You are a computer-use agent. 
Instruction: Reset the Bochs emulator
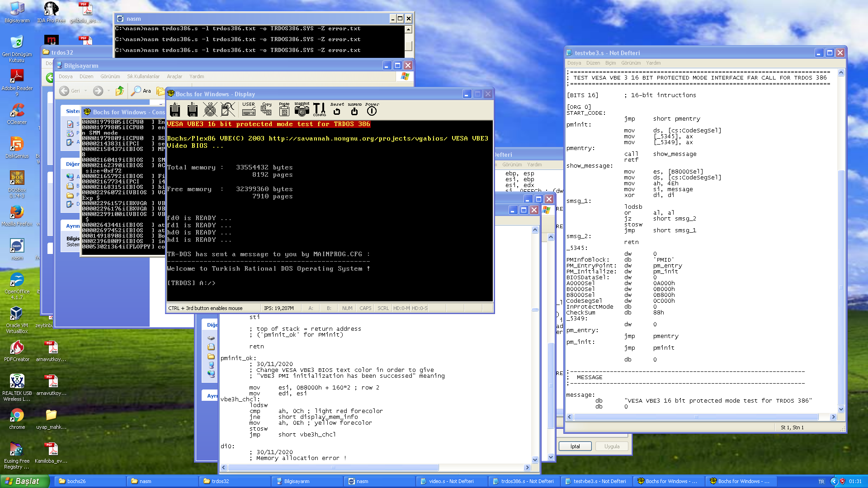(x=337, y=109)
